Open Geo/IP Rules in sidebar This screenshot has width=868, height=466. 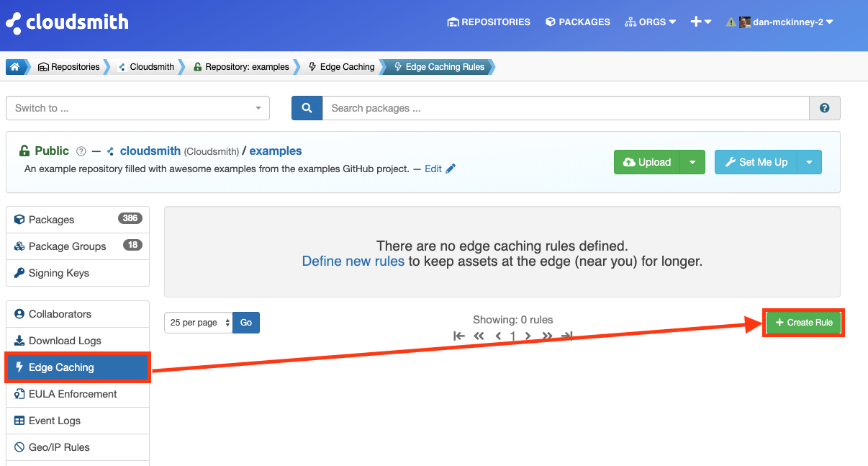pos(78,447)
